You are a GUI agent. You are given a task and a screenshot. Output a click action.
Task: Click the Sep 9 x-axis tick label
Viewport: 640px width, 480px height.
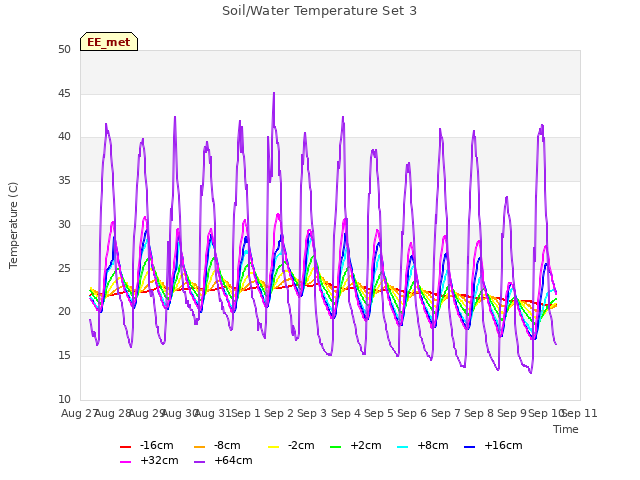(512, 413)
